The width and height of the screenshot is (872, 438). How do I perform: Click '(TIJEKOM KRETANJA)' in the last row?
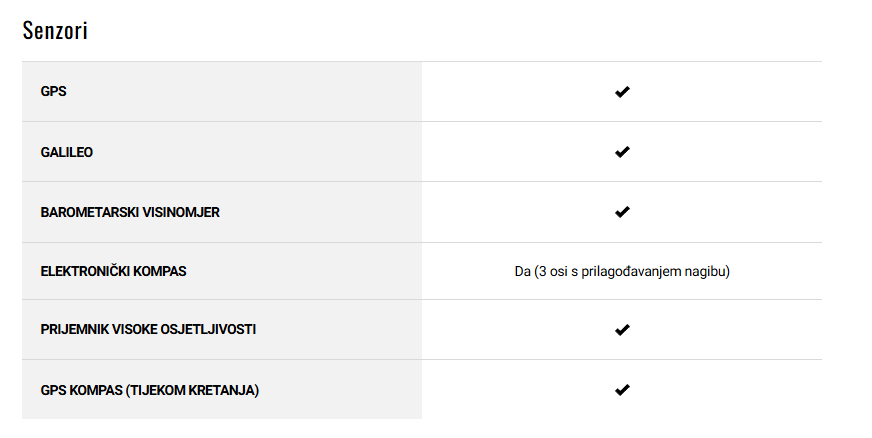coord(192,390)
